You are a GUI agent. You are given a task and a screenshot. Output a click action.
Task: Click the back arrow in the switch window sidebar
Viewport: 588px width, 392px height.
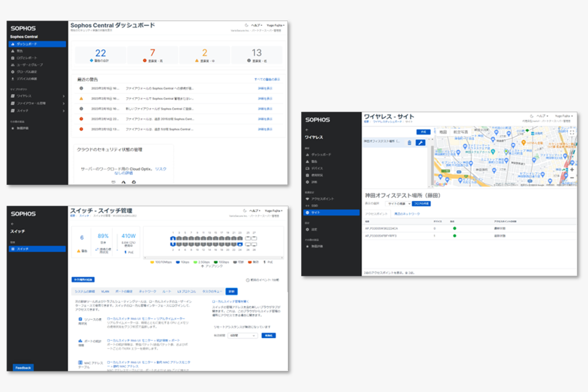click(12, 224)
